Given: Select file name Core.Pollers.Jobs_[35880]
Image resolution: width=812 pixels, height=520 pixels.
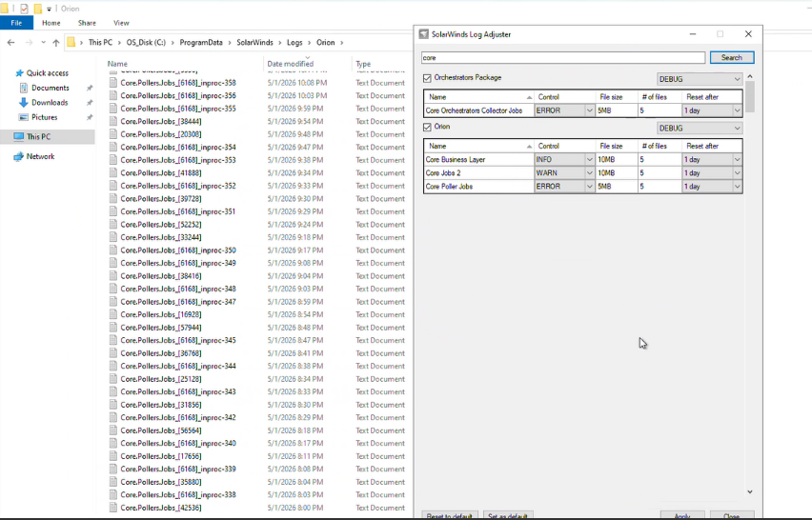Looking at the screenshot, I should (x=161, y=482).
